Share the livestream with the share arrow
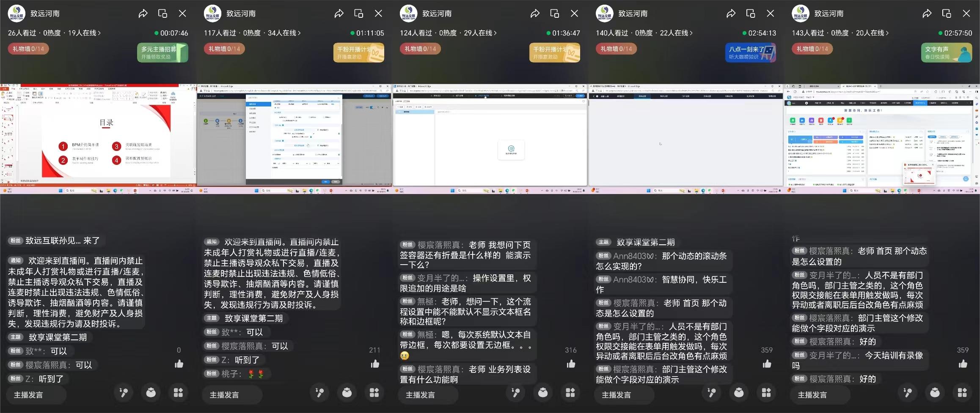Viewport: 980px width, 413px height. (x=143, y=13)
